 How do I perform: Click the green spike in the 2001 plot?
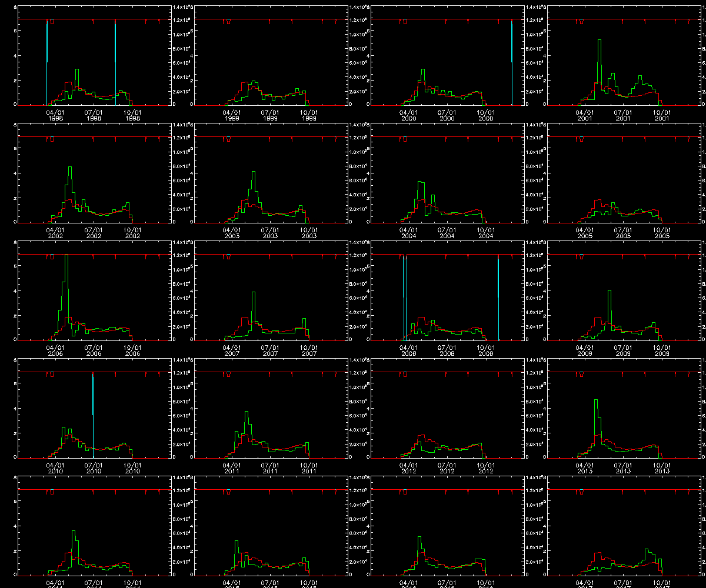point(599,41)
